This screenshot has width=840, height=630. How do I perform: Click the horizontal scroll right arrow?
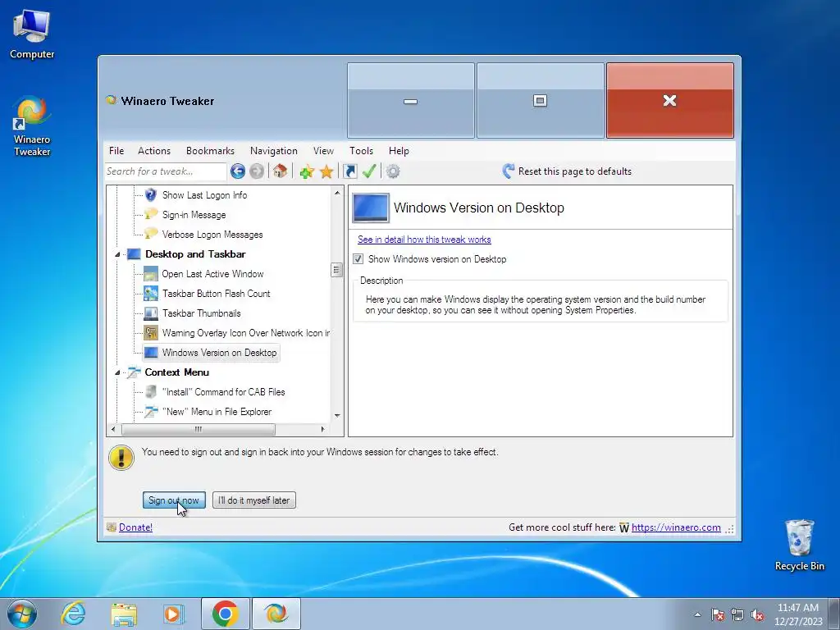pyautogui.click(x=323, y=429)
